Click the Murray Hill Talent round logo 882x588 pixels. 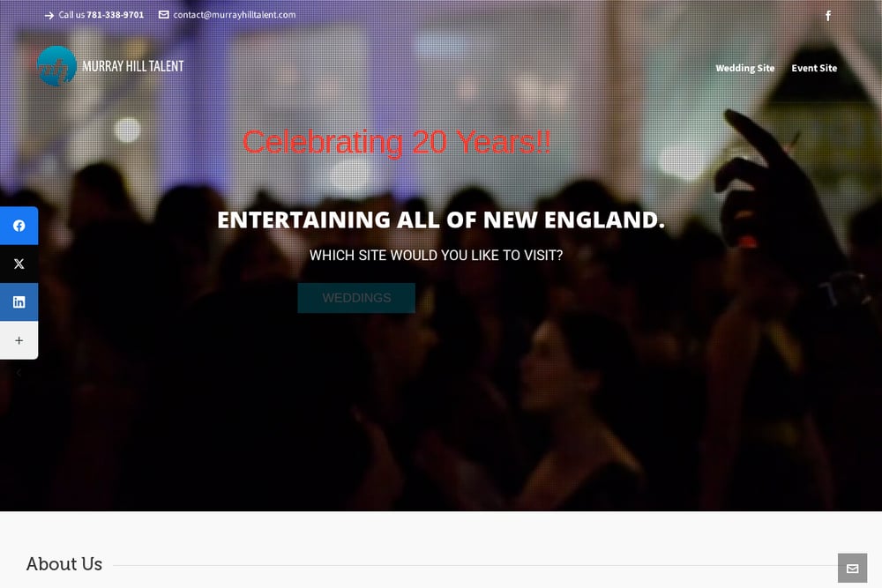(56, 66)
